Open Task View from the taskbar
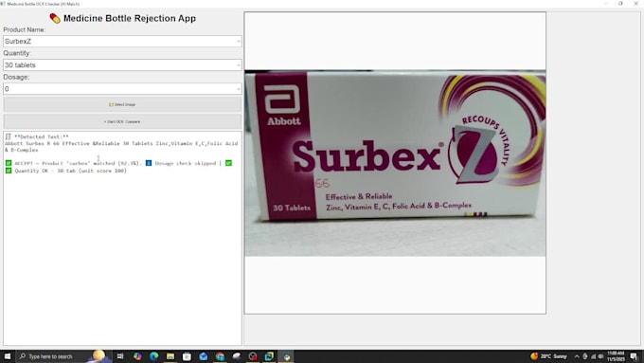Screen dimensions: 644x363 pyautogui.click(x=120, y=356)
